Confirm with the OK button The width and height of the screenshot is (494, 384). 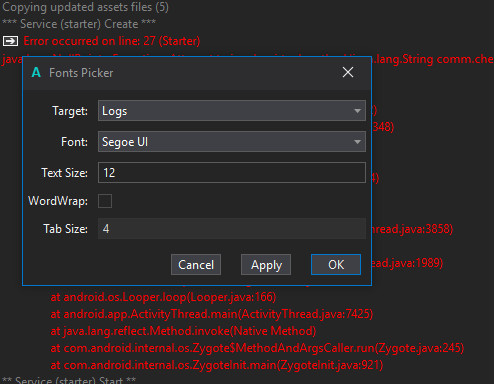click(x=336, y=265)
